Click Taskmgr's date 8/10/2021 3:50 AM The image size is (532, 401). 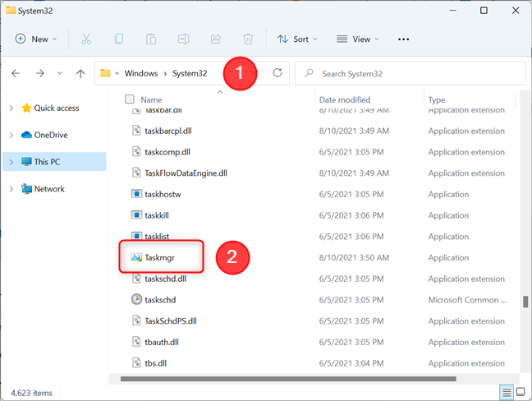[x=354, y=257]
